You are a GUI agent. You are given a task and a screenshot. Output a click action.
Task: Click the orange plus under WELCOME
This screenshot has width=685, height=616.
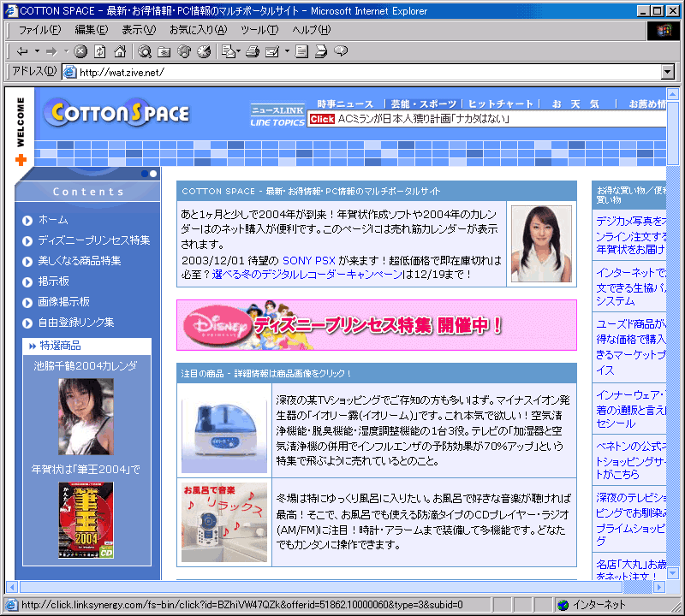coord(21,160)
